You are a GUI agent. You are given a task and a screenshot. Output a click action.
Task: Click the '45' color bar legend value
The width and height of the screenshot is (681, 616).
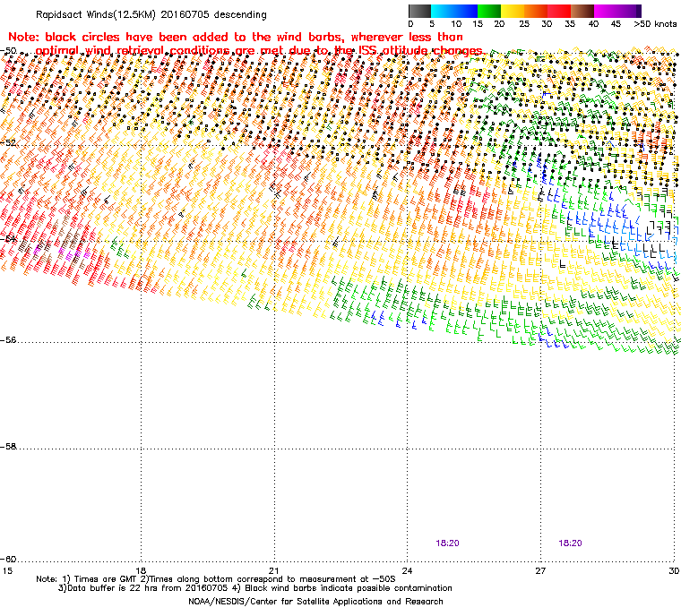pyautogui.click(x=616, y=24)
